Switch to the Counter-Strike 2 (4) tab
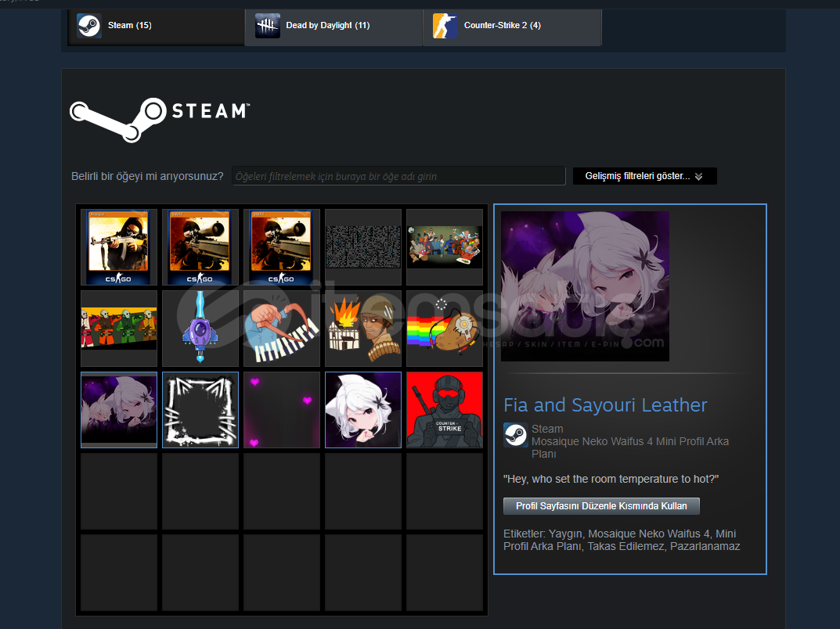The width and height of the screenshot is (840, 629). coord(512,26)
